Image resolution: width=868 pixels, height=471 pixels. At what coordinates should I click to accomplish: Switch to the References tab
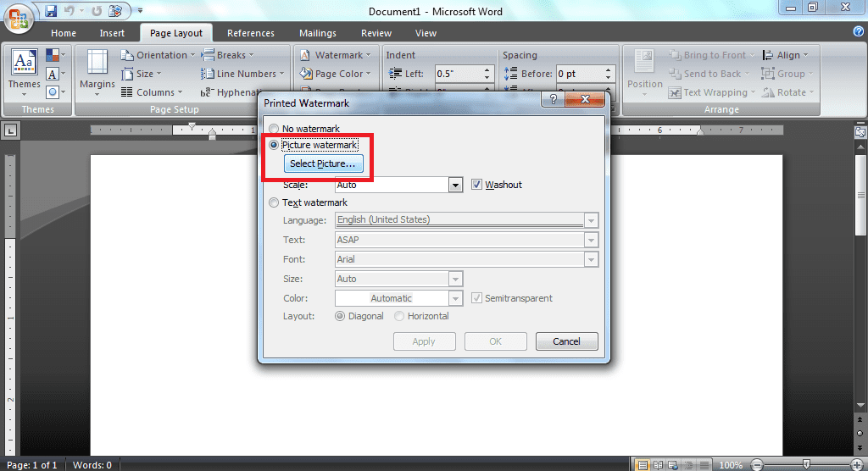point(251,33)
